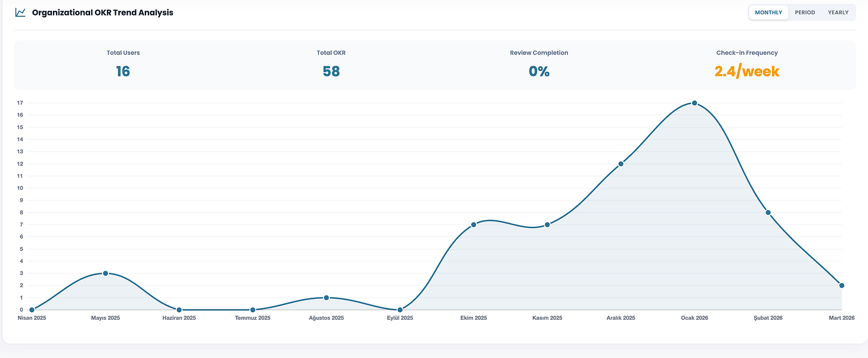The width and height of the screenshot is (868, 358).
Task: Click the Check-in Frequency label
Action: (x=747, y=53)
